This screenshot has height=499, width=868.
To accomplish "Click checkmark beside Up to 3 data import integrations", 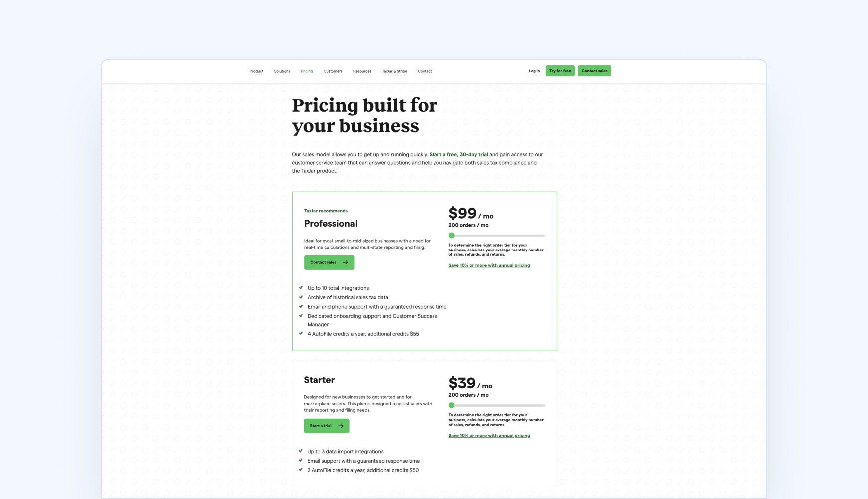I will pos(301,451).
